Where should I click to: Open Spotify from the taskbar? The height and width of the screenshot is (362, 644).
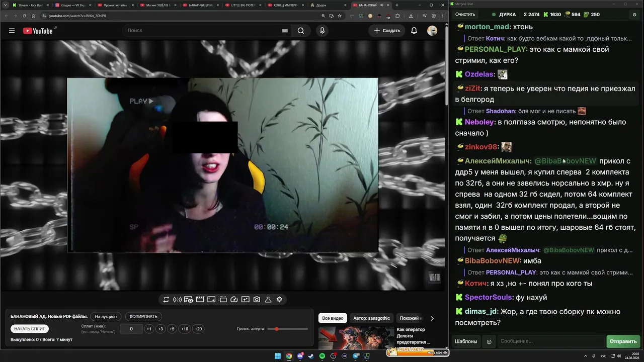322,356
